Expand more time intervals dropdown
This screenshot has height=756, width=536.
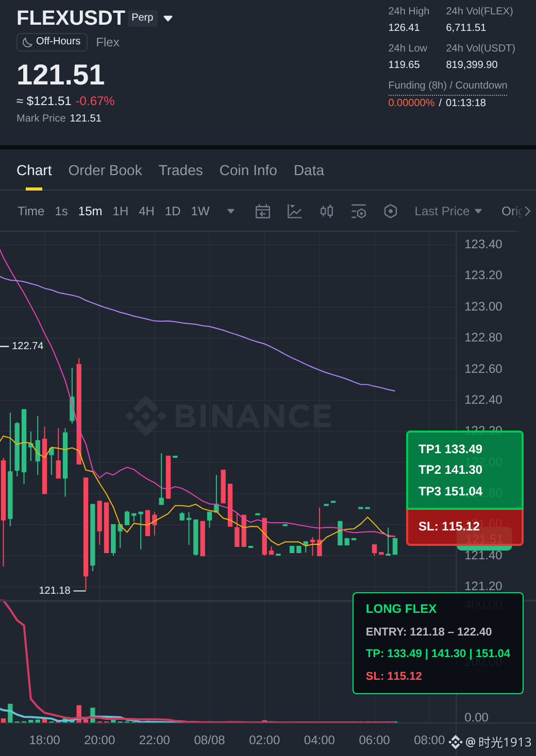[x=231, y=211]
